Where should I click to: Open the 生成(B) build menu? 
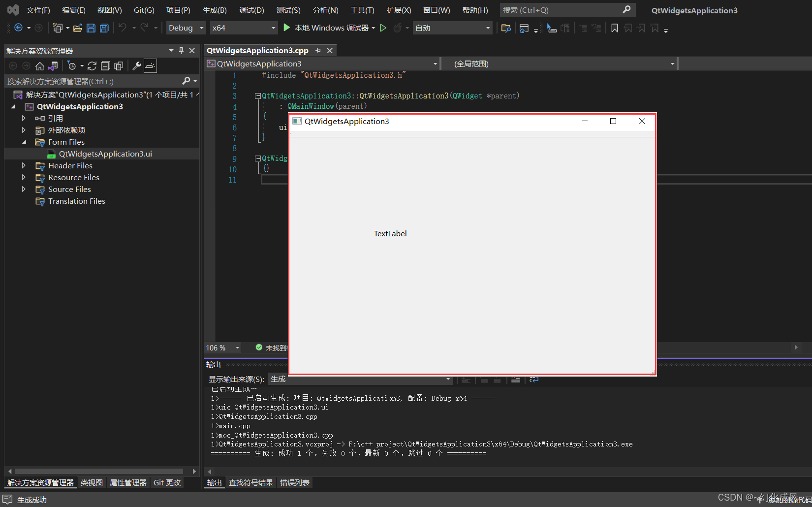(x=215, y=10)
